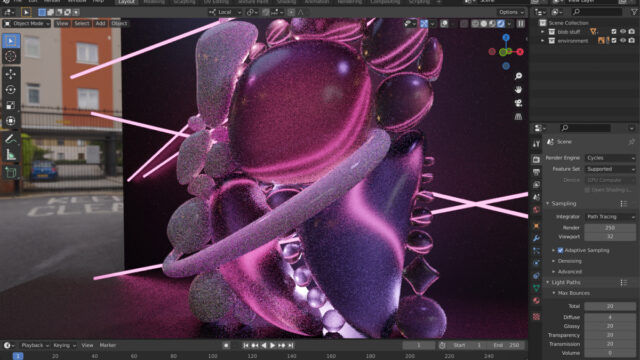The width and height of the screenshot is (640, 360).
Task: Open the timeline Marker menu
Action: [108, 345]
